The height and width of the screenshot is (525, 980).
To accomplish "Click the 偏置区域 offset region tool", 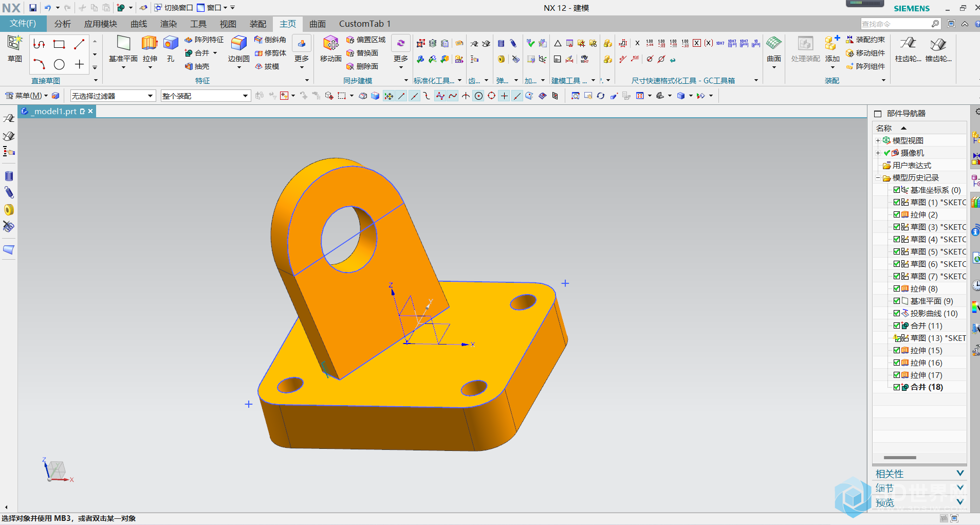I will tap(365, 40).
